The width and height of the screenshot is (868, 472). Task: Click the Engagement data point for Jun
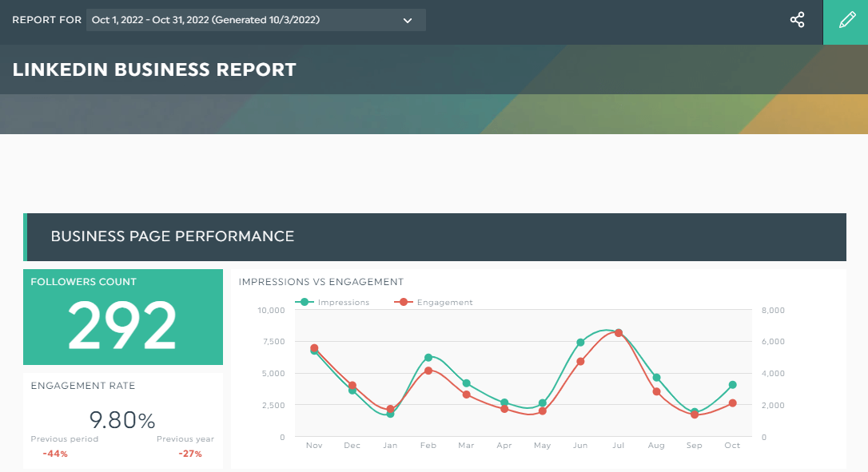580,361
